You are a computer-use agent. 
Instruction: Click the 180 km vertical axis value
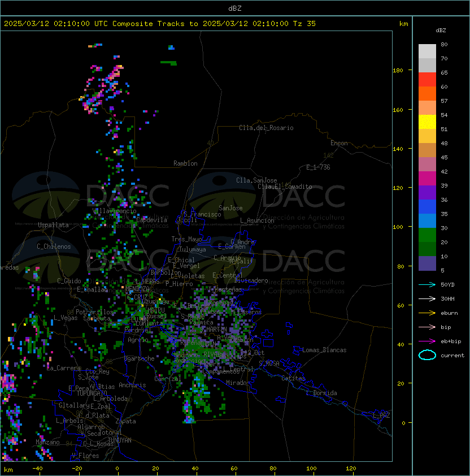click(398, 71)
